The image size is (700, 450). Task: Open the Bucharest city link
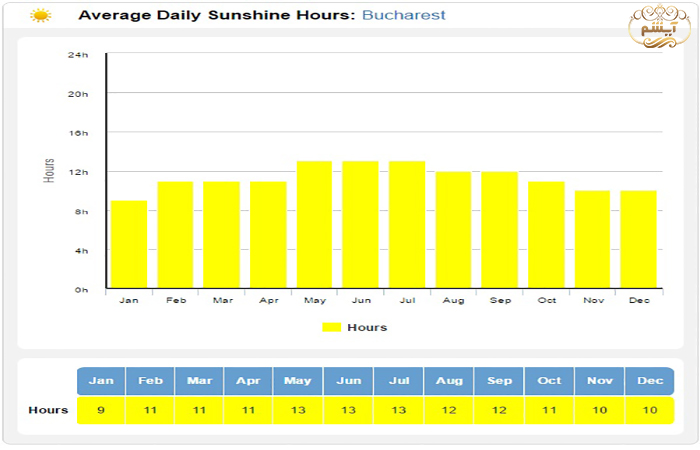[x=404, y=16]
